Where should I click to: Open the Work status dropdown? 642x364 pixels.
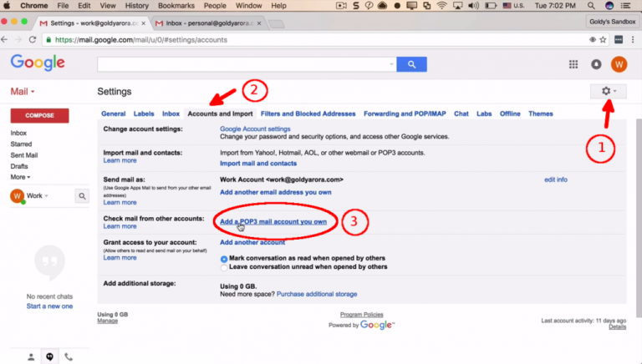point(38,196)
